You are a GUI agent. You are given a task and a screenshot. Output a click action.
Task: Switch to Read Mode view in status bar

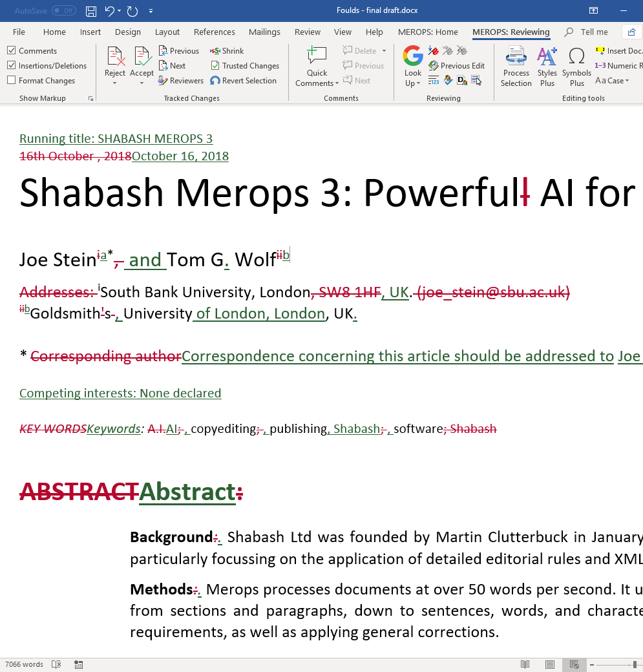tap(525, 664)
